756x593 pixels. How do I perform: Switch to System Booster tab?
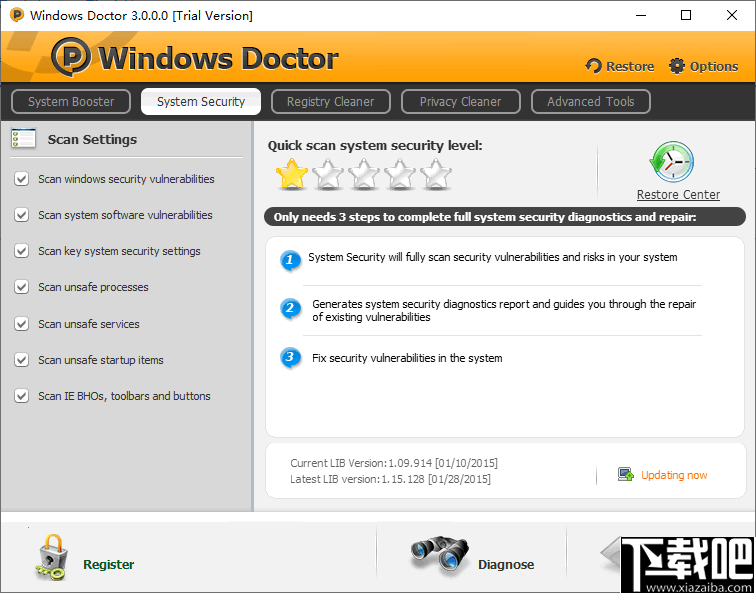[71, 102]
